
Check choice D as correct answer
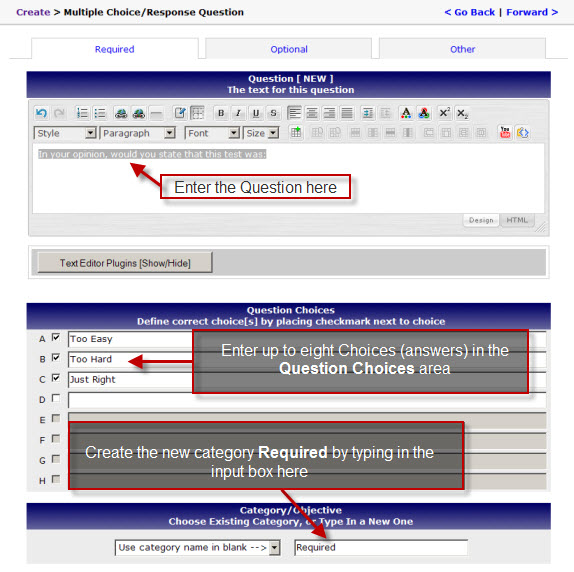(x=56, y=398)
